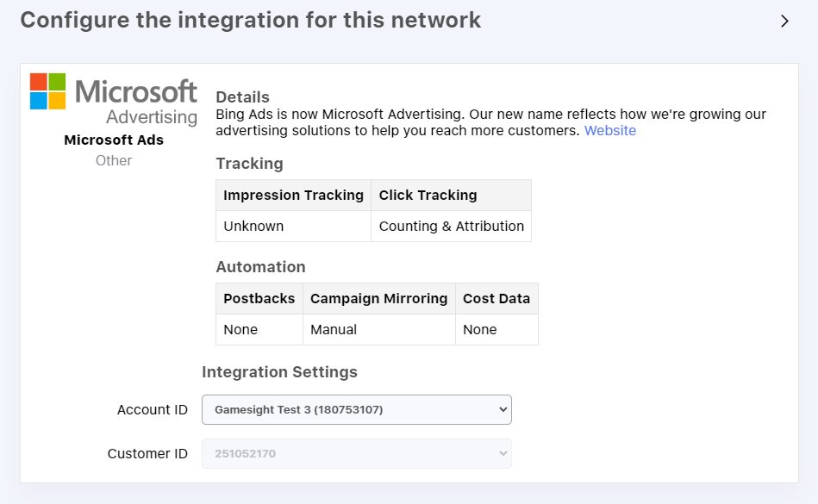Click the Impression Tracking column header

coord(293,196)
